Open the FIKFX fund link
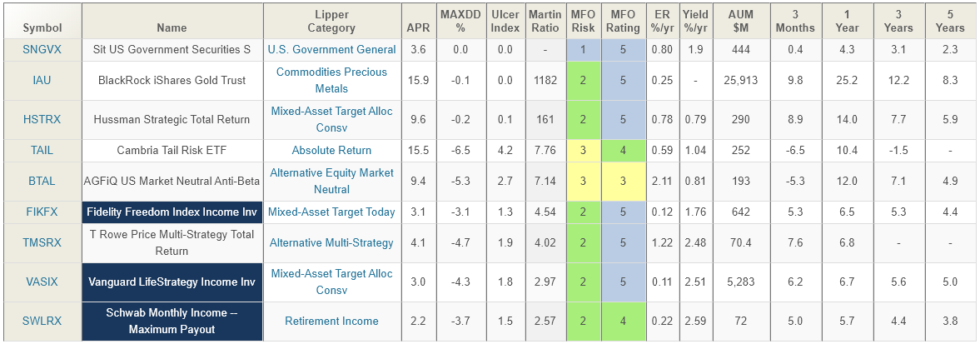 (x=41, y=212)
